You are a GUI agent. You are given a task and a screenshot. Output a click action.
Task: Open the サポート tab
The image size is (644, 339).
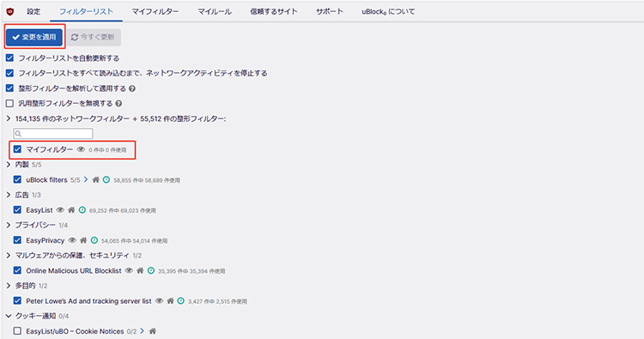(330, 12)
